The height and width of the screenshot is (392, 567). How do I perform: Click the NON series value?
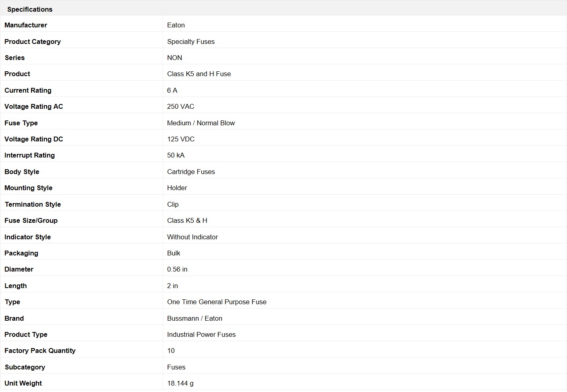point(174,58)
